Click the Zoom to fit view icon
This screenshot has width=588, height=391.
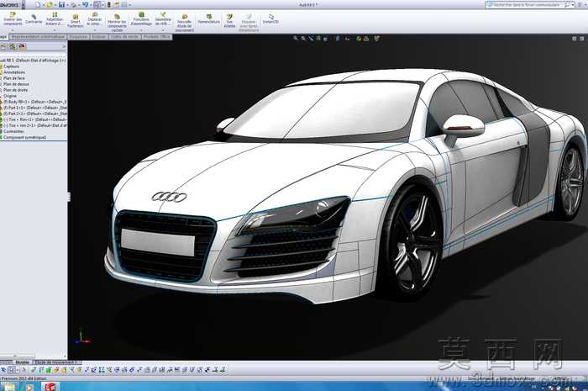tap(296, 39)
